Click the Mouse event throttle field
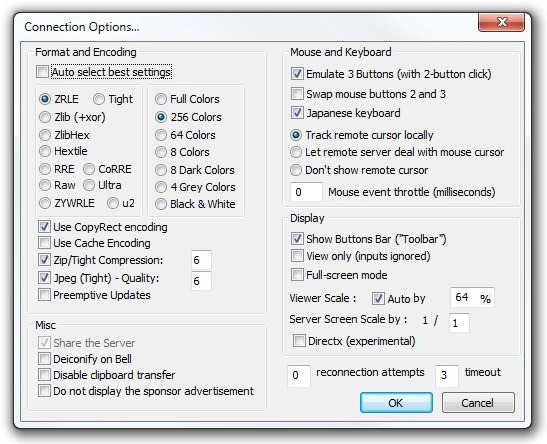The width and height of the screenshot is (547, 444). (306, 192)
